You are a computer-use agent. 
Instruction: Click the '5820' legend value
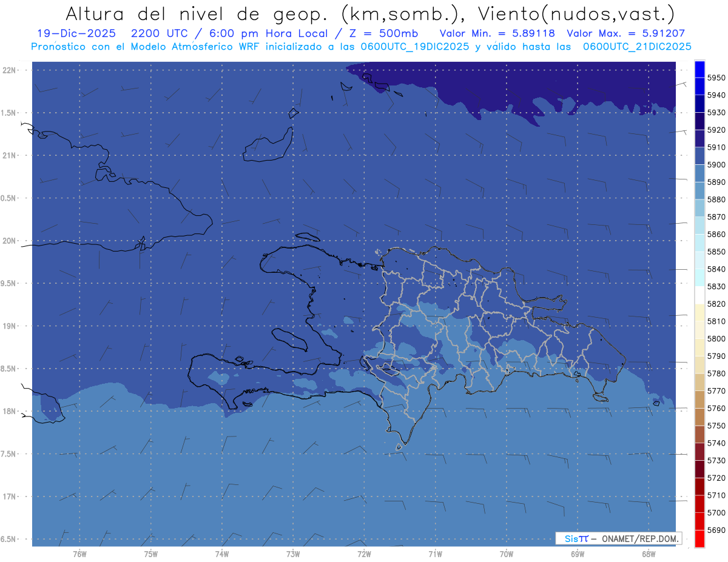pyautogui.click(x=716, y=304)
